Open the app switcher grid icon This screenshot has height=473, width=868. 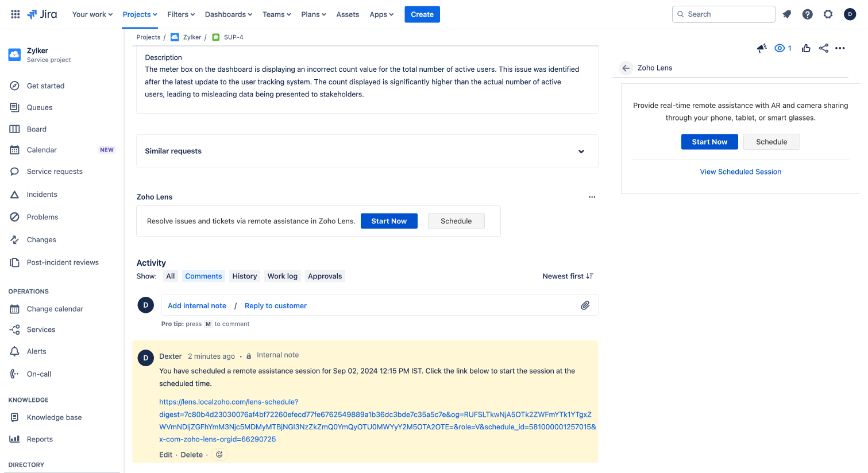pyautogui.click(x=16, y=14)
